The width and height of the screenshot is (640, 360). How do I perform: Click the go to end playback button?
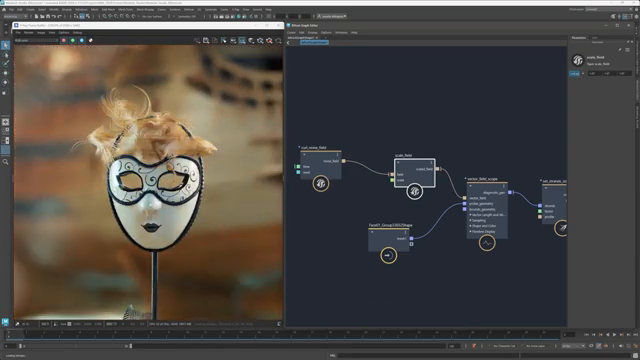(635, 335)
